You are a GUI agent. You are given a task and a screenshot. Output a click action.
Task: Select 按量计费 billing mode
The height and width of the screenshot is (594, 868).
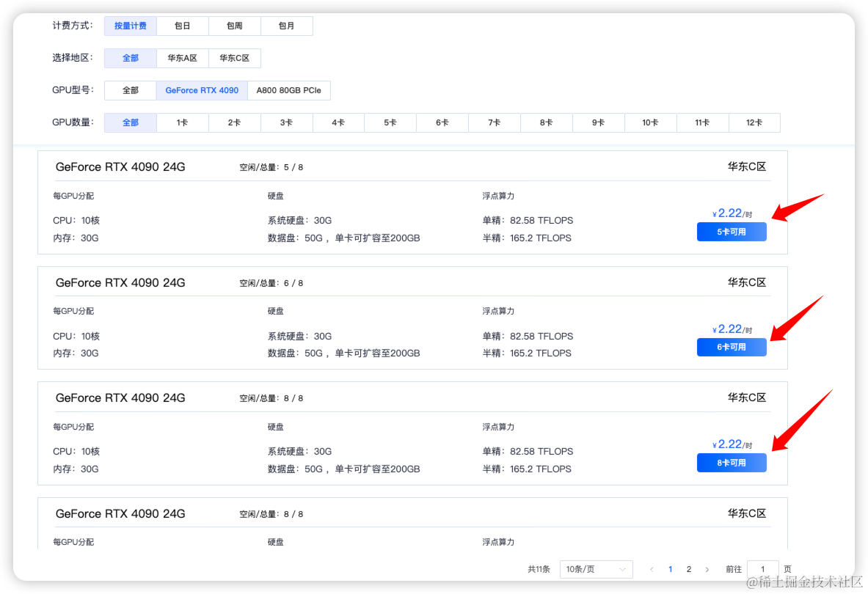pyautogui.click(x=130, y=26)
